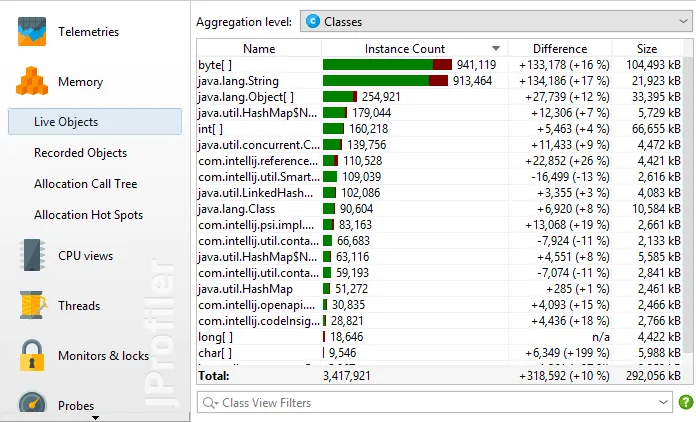Screen dimensions: 696x422
Task: Select the byte[ ] row
Action: point(439,65)
